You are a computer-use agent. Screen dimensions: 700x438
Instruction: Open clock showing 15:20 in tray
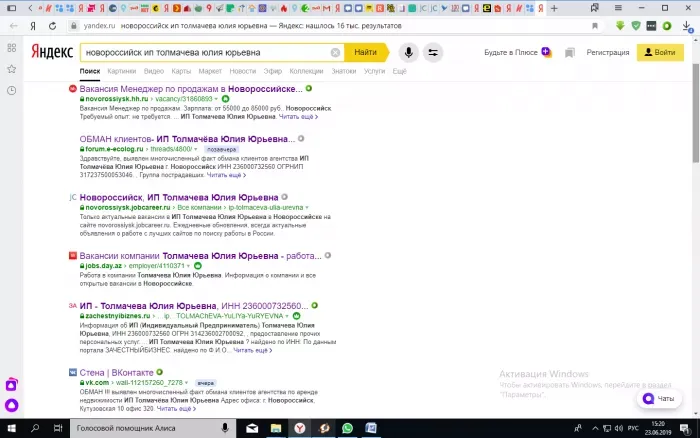click(658, 428)
